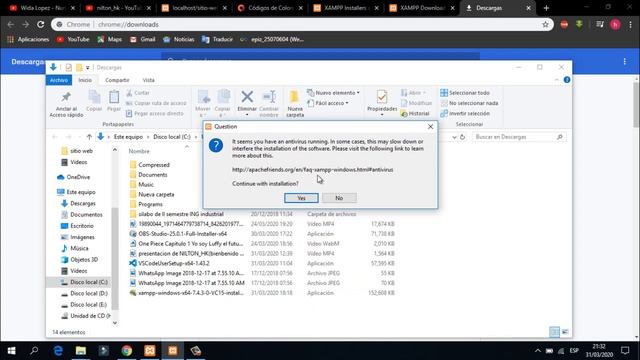
Task: Reload the Chrome page
Action: [x=40, y=24]
